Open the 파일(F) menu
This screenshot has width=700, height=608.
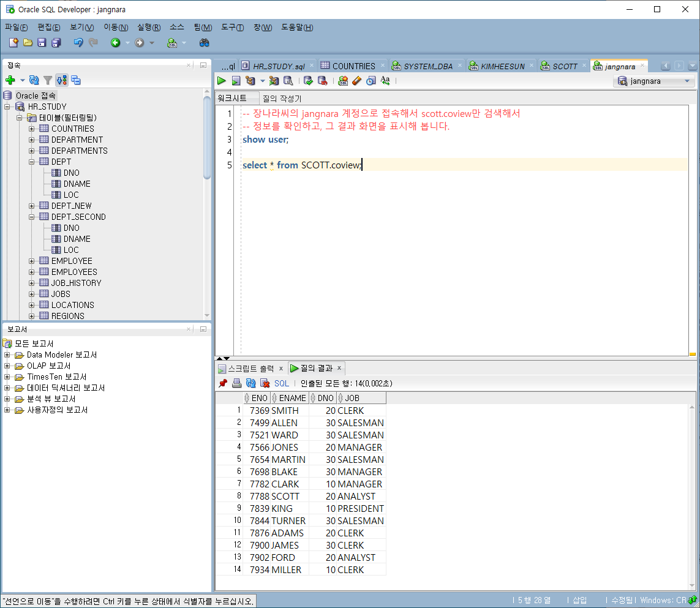[17, 27]
